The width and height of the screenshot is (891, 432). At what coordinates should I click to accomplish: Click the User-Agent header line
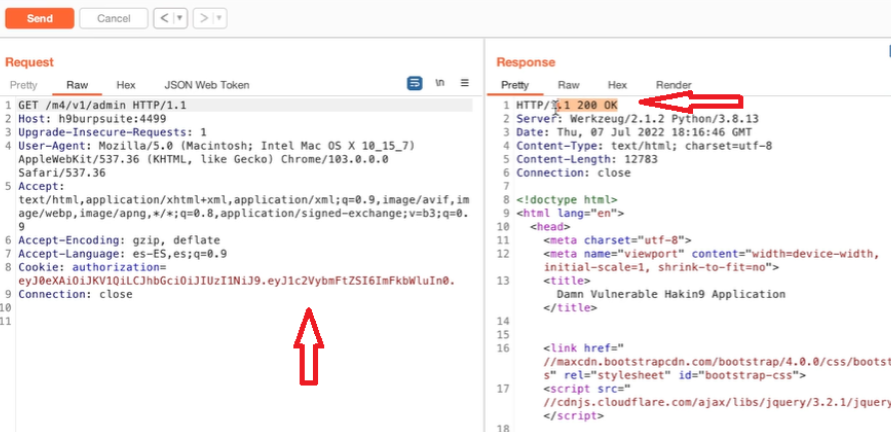pos(216,146)
